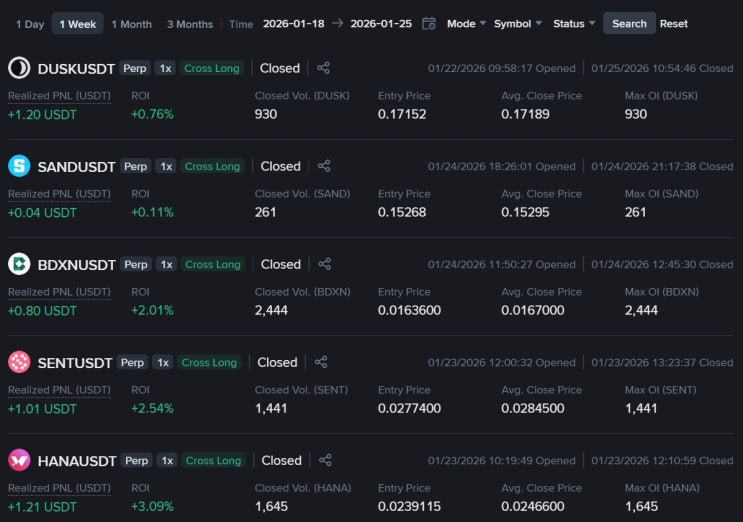Screen dimensions: 743x522
Task: Click the Perp tag on SENTUSDT
Action: [132, 362]
